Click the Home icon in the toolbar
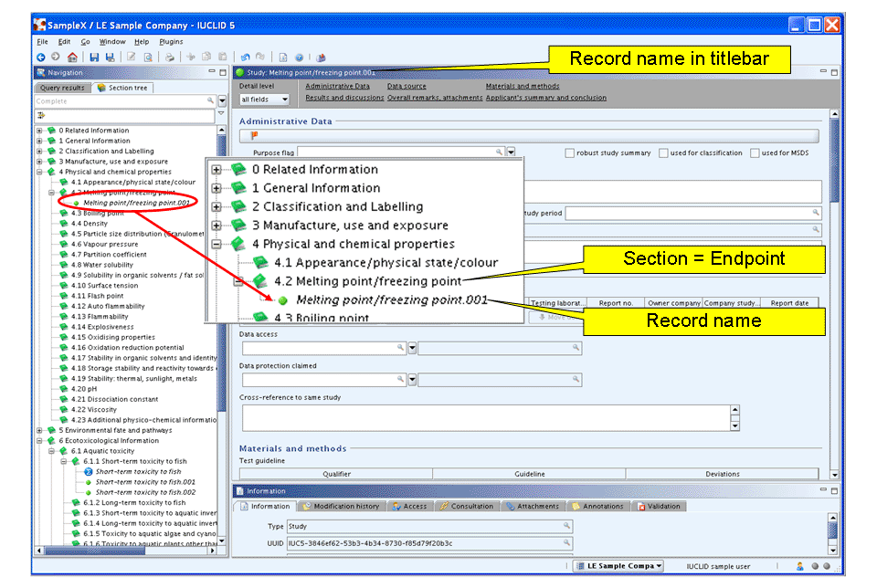877x588 pixels. 72,57
